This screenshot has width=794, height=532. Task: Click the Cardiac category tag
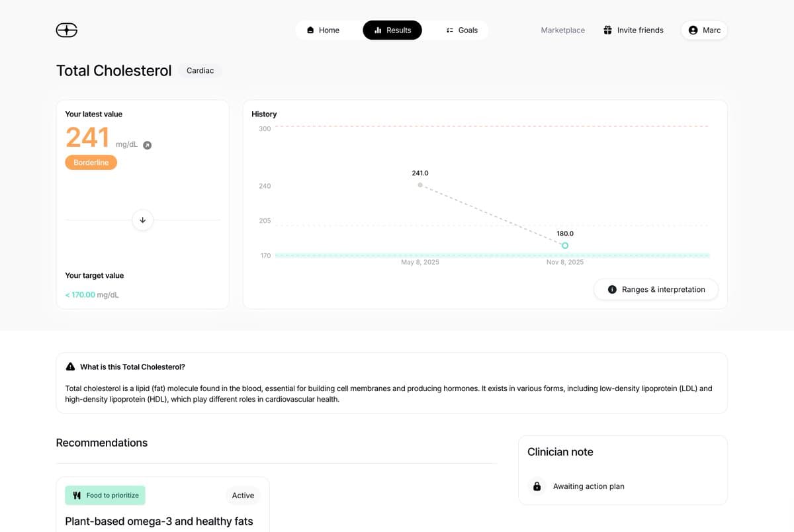tap(200, 71)
